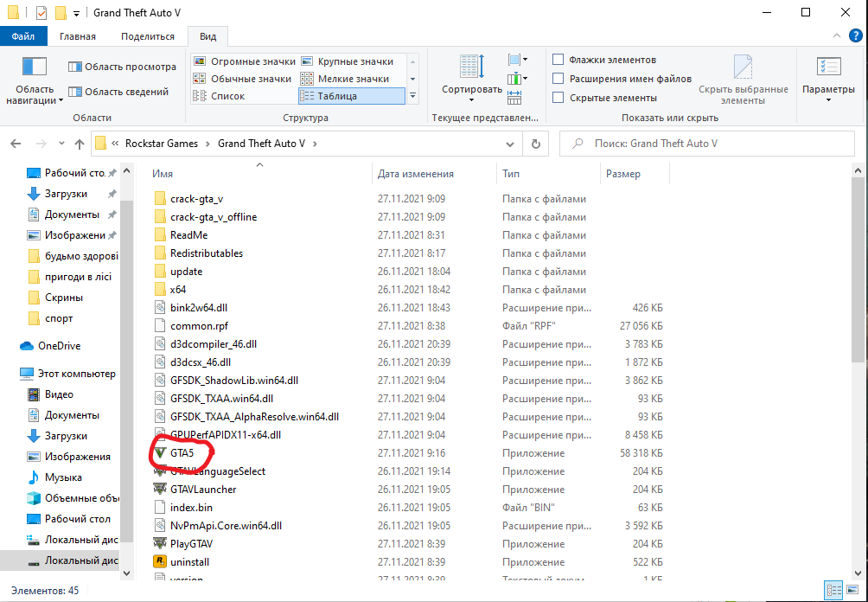Screen dimensions: 868x602
Task: Switch layout to Таблица
Action: pos(352,96)
